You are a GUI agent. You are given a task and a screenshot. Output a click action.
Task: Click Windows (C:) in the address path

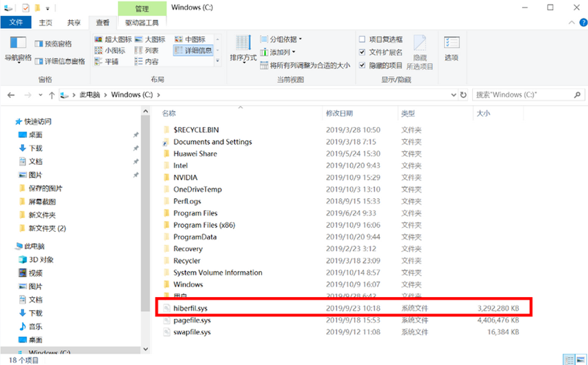click(x=132, y=95)
